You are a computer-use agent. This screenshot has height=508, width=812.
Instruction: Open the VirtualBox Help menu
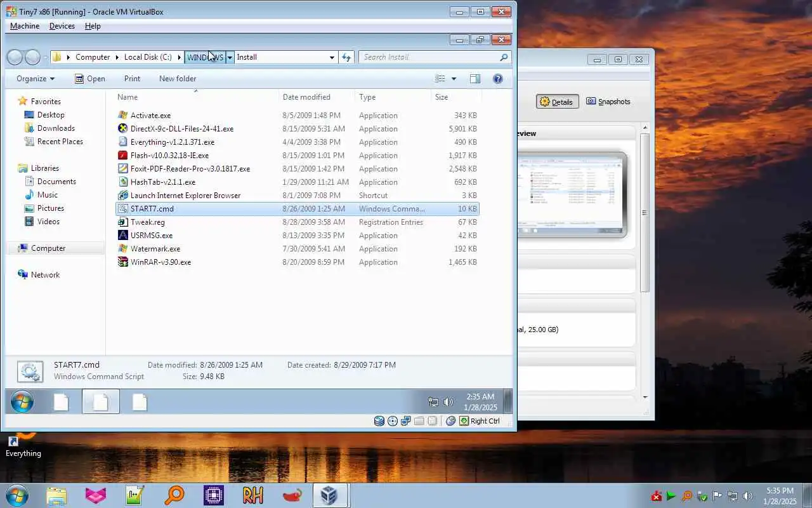93,26
